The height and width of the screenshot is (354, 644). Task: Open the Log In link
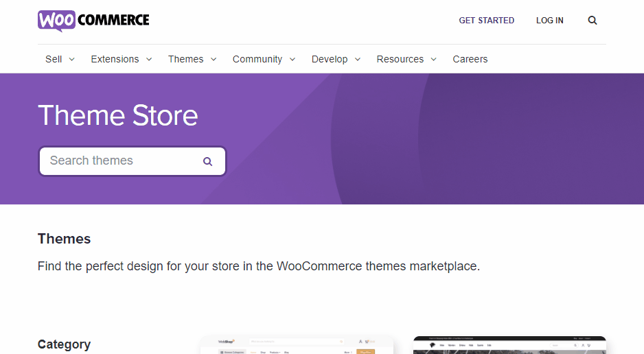pyautogui.click(x=549, y=21)
